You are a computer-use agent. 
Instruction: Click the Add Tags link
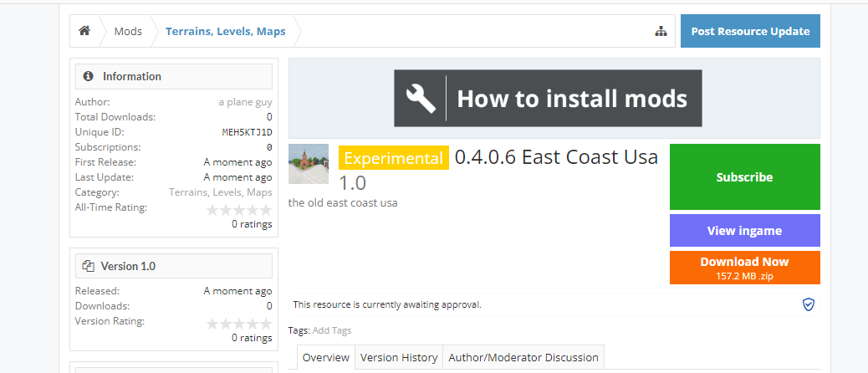point(332,330)
